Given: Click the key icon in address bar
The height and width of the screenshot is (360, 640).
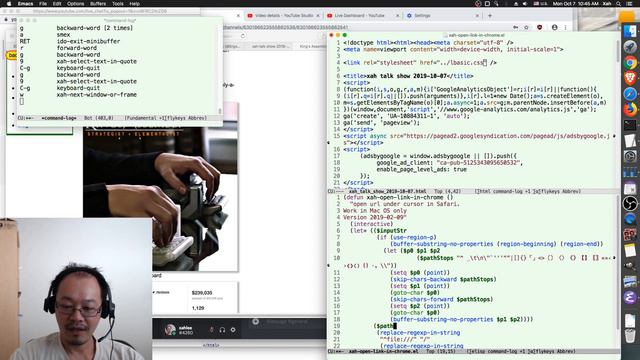Looking at the screenshot, I should (516, 27).
